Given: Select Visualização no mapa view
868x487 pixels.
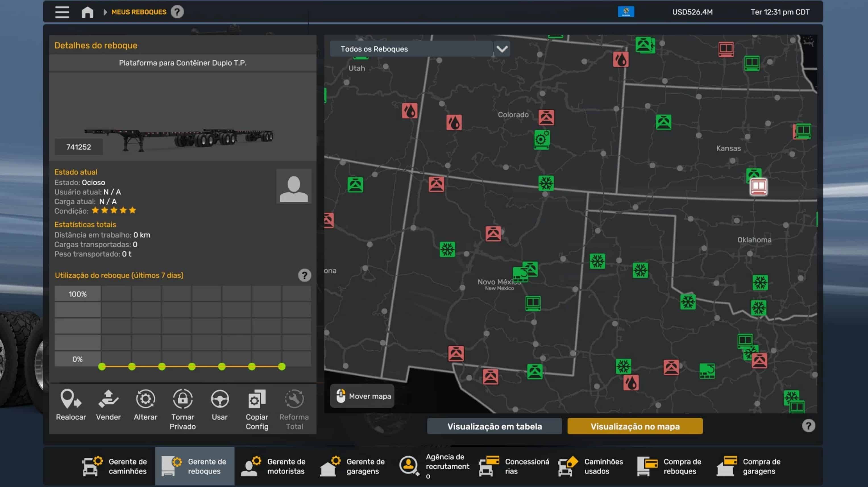Looking at the screenshot, I should pos(635,426).
